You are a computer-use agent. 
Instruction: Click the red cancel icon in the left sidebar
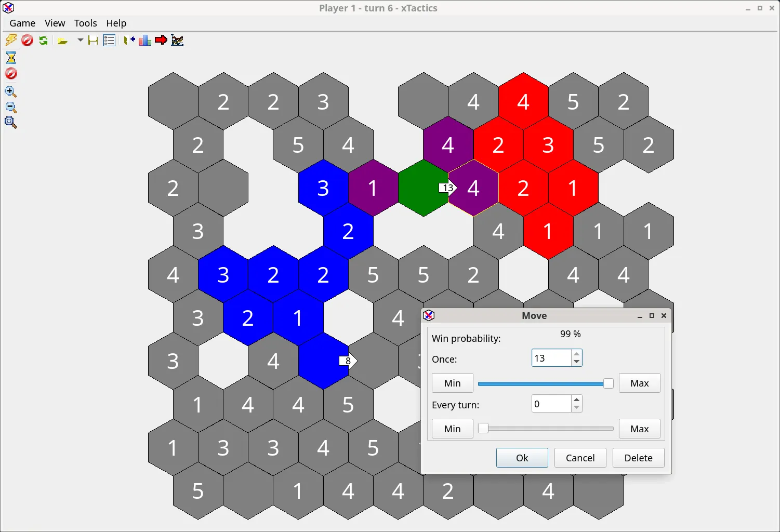pos(11,74)
